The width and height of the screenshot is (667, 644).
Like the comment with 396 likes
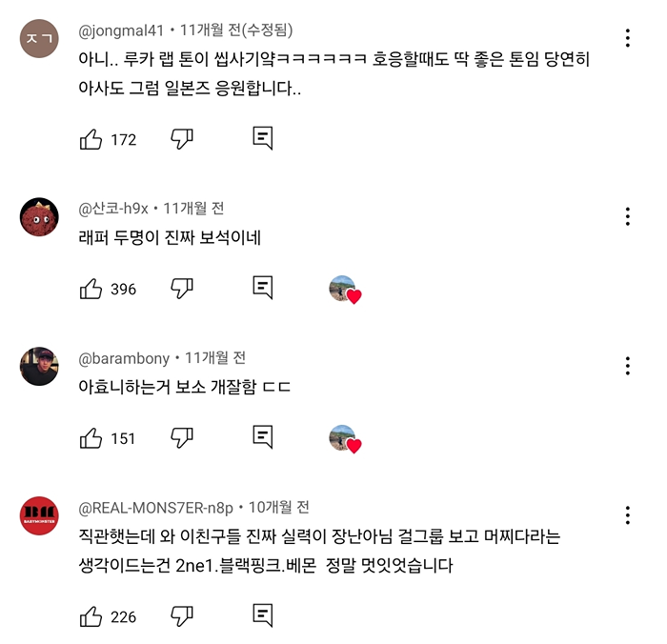[x=91, y=289]
